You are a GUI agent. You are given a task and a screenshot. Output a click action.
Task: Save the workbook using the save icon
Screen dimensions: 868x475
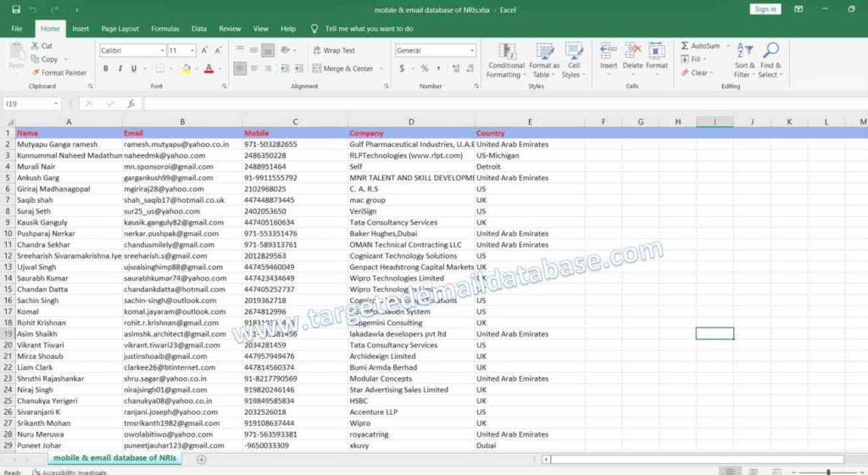(x=16, y=9)
